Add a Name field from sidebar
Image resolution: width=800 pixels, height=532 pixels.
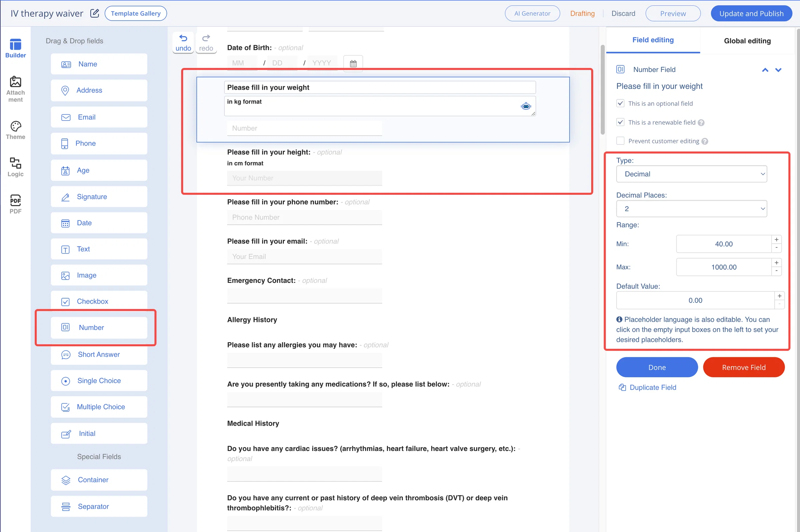(99, 64)
